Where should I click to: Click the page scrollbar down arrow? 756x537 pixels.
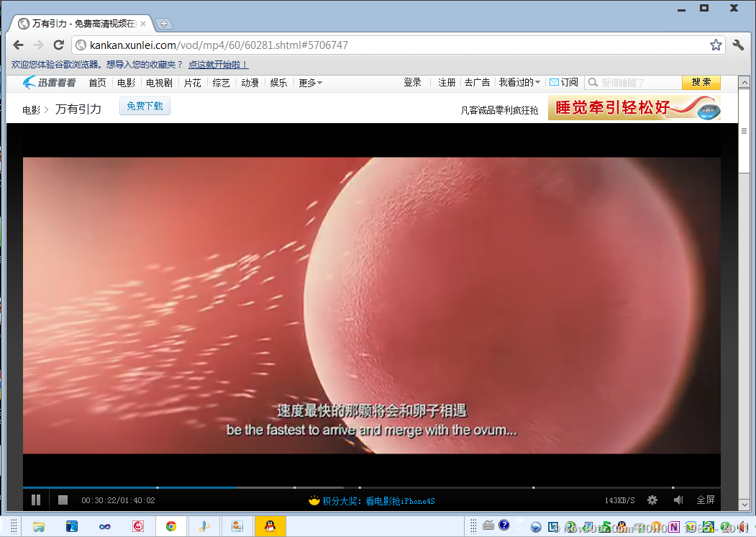point(744,505)
